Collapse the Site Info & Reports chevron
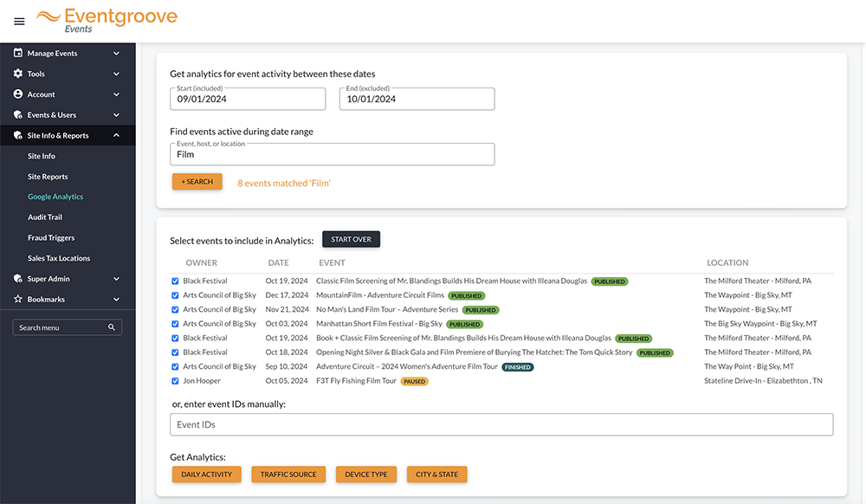 [117, 135]
